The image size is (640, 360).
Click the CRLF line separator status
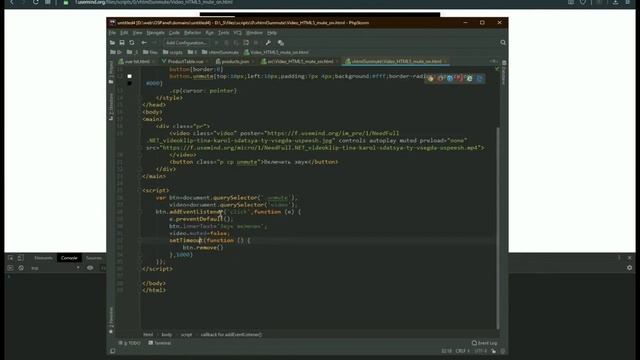coord(462,351)
